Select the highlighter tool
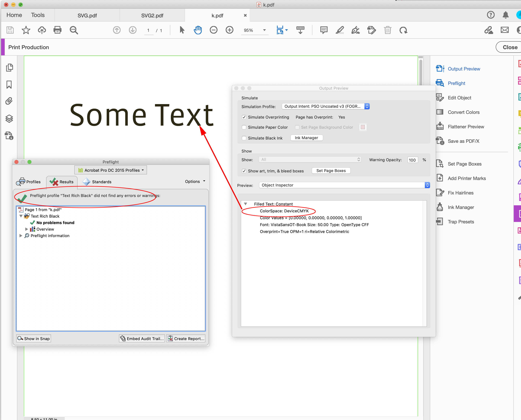521x420 pixels. click(339, 30)
